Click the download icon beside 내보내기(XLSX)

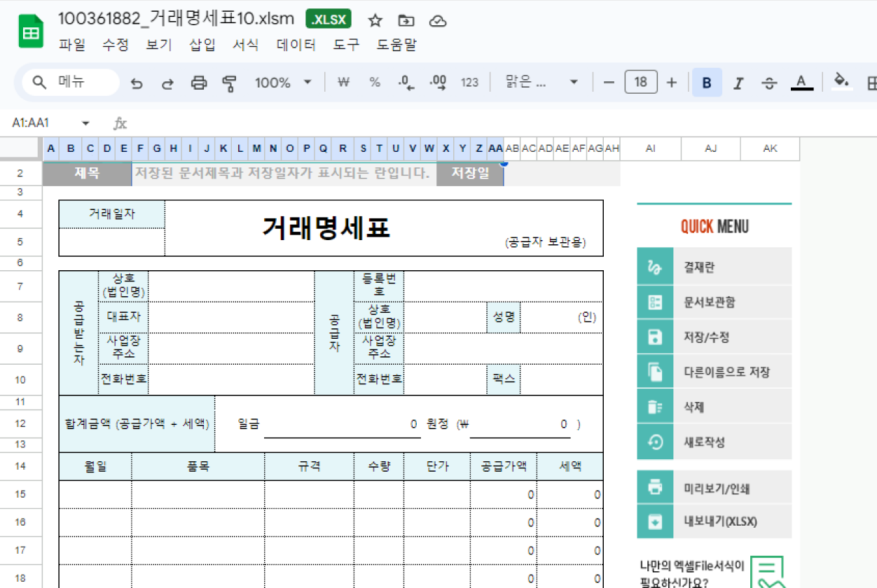point(656,521)
